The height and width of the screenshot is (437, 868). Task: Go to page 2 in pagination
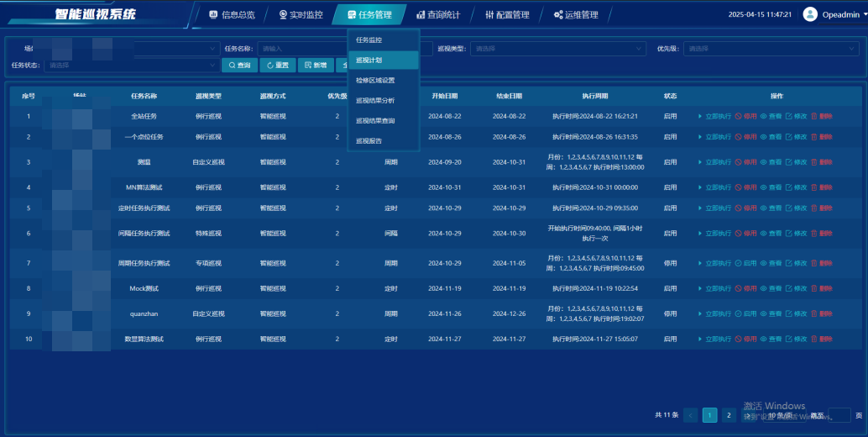[729, 414]
